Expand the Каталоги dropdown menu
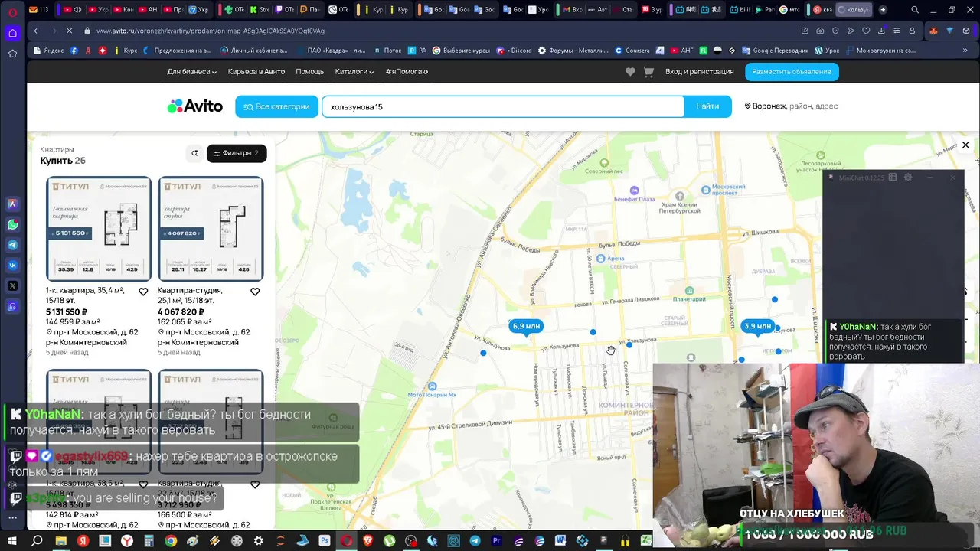 click(354, 72)
